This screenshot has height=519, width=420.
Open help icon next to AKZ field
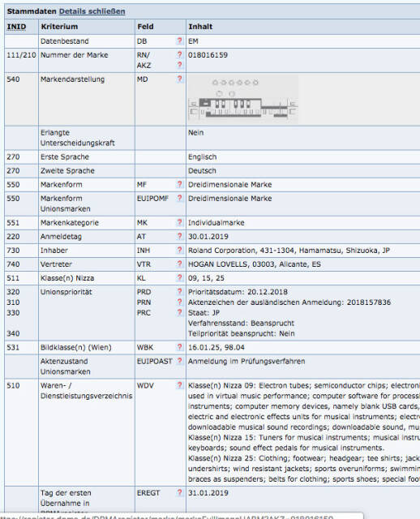pos(179,65)
